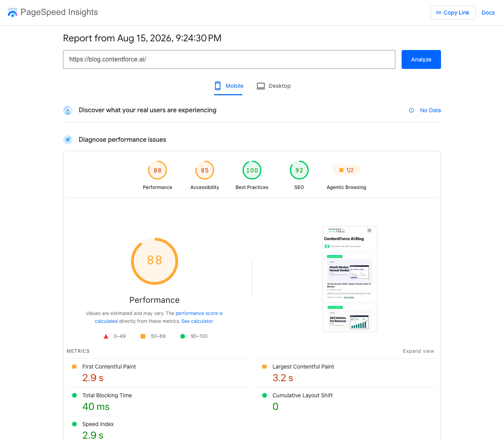The height and width of the screenshot is (441, 504).
Task: Click the large Performance gauge showing 88
Action: 154,261
